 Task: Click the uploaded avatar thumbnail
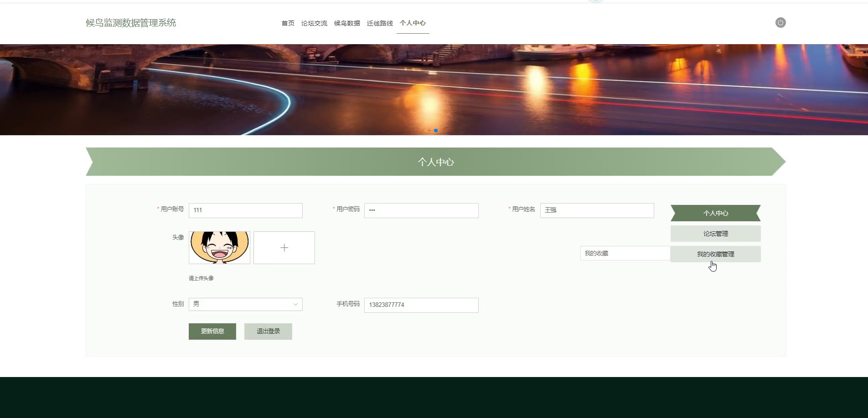tap(219, 248)
